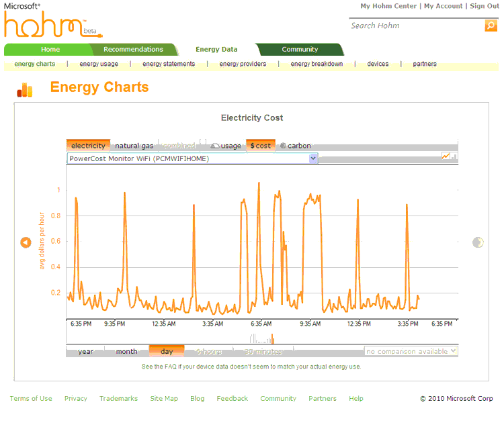Screen dimensions: 504x425
Task: Set time range to year
Action: coord(85,351)
